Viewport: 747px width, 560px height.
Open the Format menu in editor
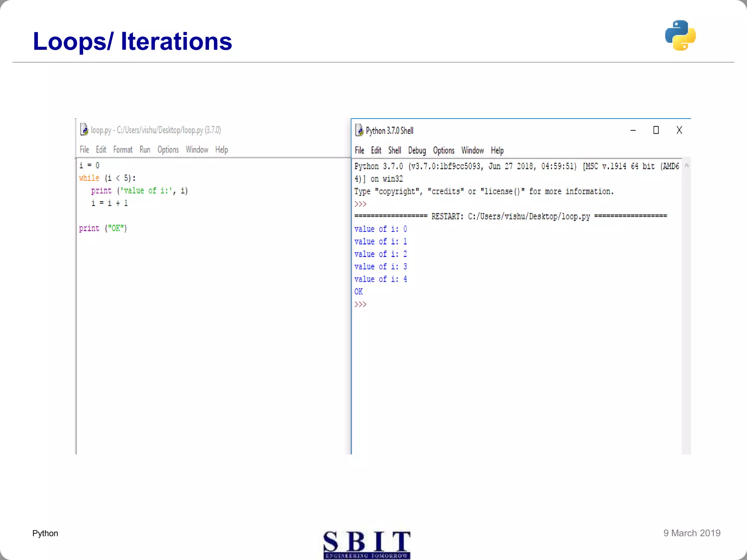pos(123,149)
